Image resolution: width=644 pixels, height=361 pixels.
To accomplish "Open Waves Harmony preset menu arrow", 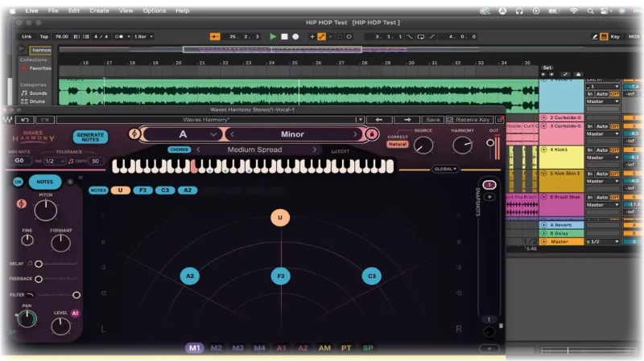I will [360, 120].
